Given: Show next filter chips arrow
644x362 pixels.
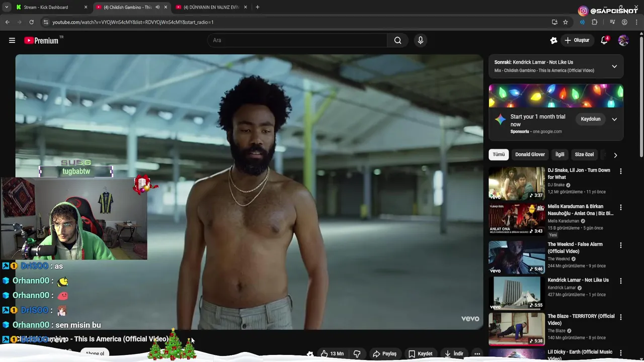Looking at the screenshot, I should (615, 155).
